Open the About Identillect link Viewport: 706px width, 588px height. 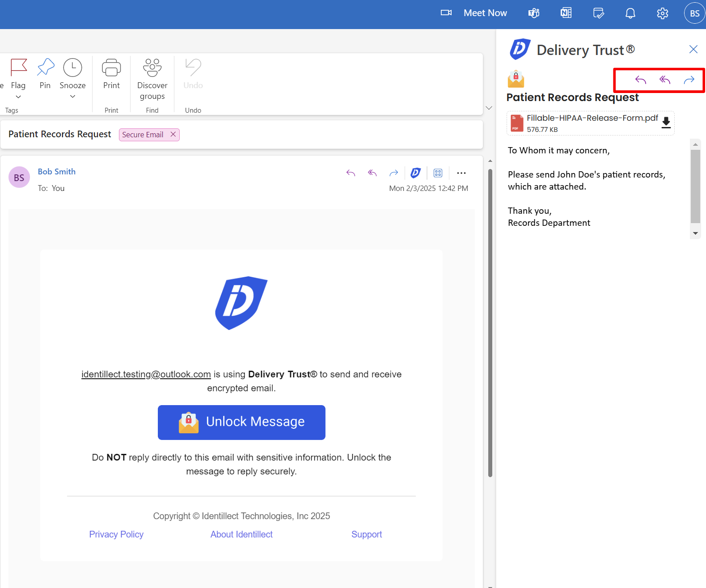pyautogui.click(x=241, y=534)
